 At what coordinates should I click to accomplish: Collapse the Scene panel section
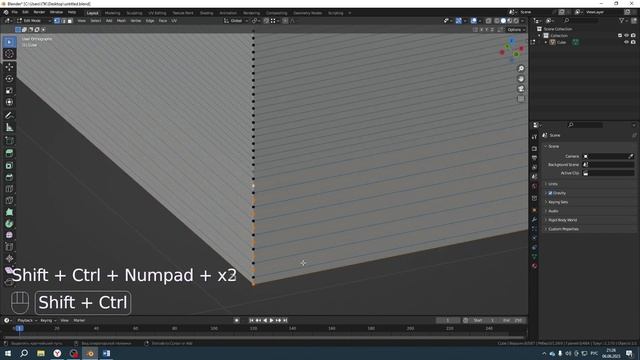click(x=553, y=146)
